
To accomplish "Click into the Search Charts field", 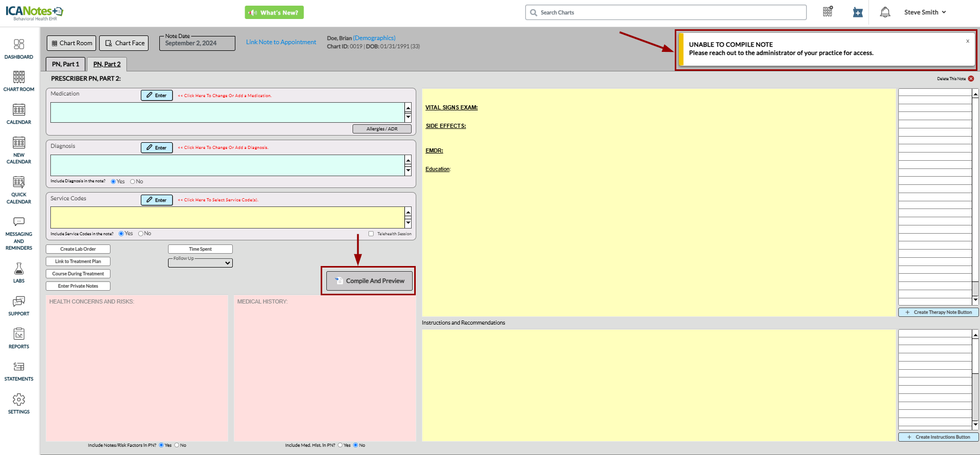I will pos(668,12).
